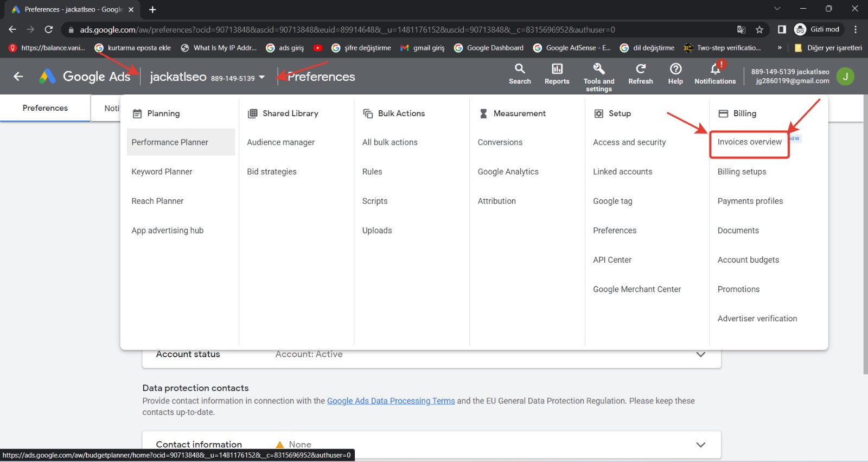Open Google Analytics under Measurement
Viewport: 868px width, 462px height.
coord(508,172)
